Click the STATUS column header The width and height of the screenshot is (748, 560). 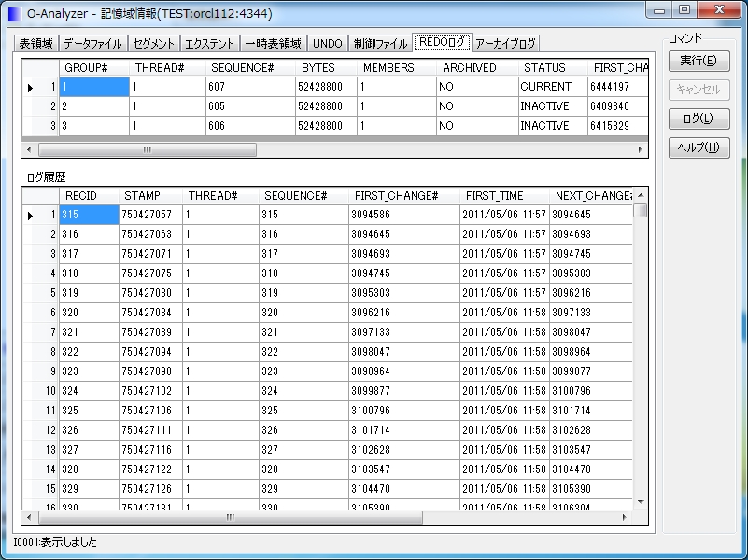(x=553, y=68)
